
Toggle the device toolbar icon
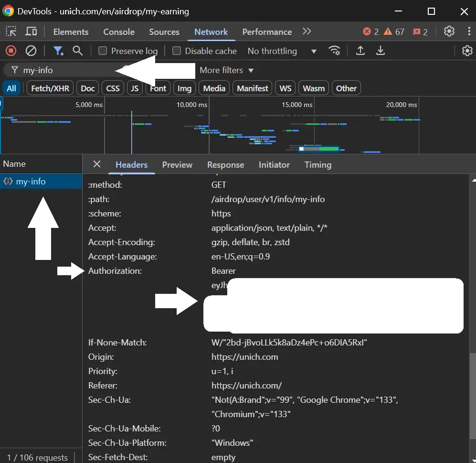click(x=31, y=31)
